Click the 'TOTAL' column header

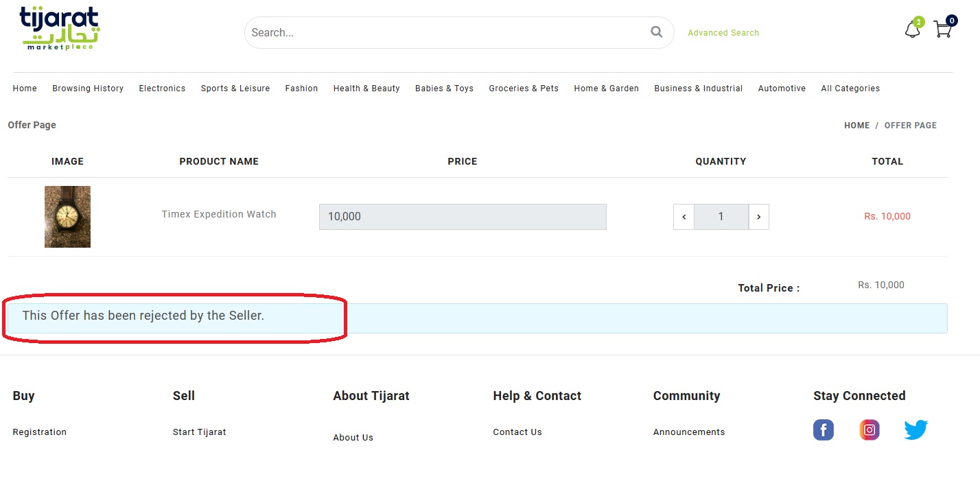pos(887,161)
